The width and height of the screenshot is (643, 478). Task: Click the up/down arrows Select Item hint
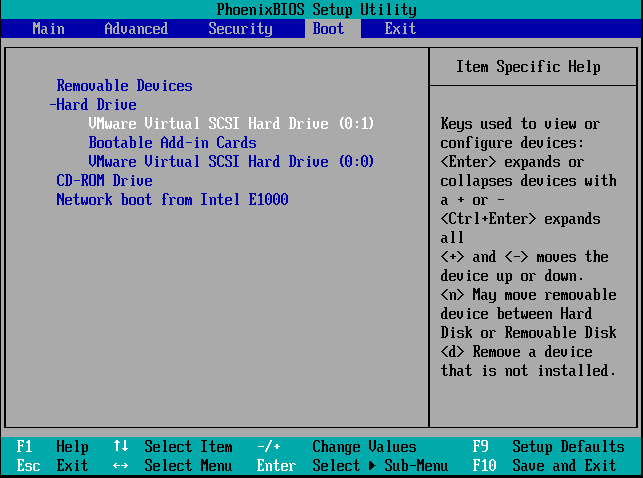[172, 447]
